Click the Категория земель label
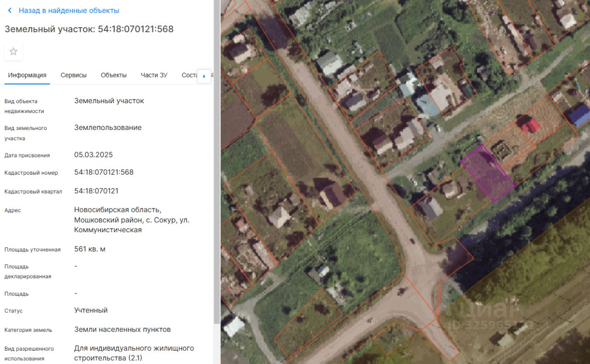 [x=28, y=330]
